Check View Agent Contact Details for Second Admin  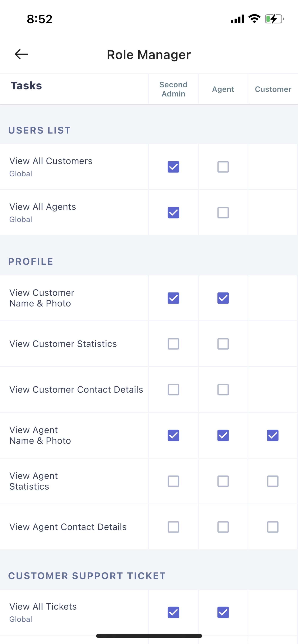pyautogui.click(x=173, y=527)
